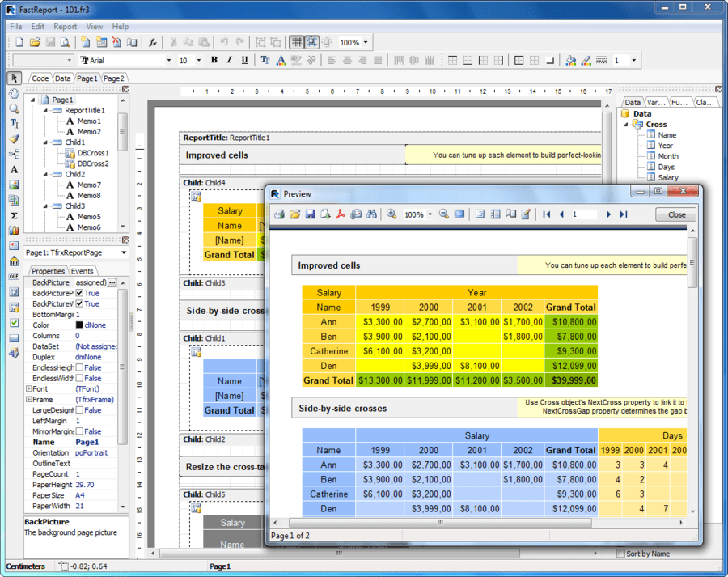Screen dimensions: 728x577
Task: Toggle LargeDesignHeight checkbox
Action: pos(79,410)
